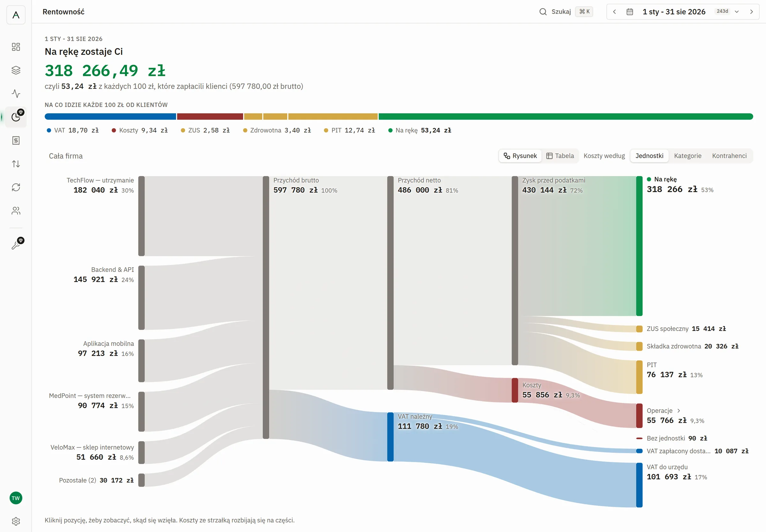Open the invoice receipt icon in sidebar
This screenshot has height=532, width=766.
(16, 140)
